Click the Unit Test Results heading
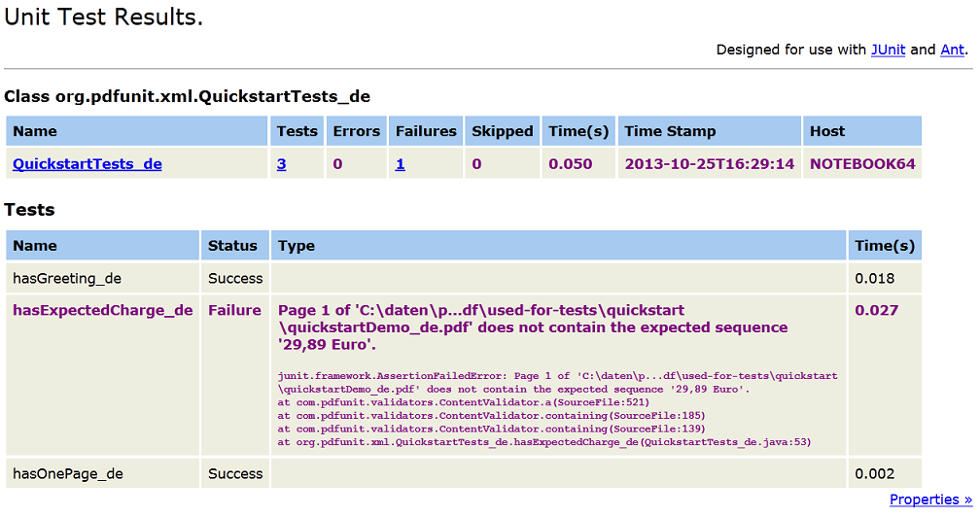This screenshot has width=980, height=516. [x=104, y=17]
